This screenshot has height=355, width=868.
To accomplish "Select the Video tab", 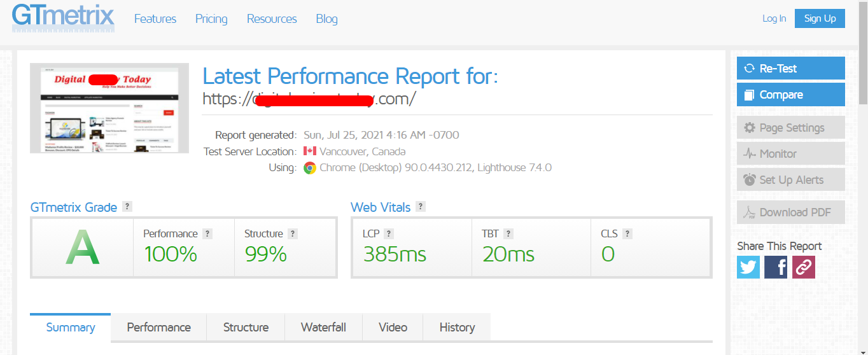I will click(x=393, y=328).
